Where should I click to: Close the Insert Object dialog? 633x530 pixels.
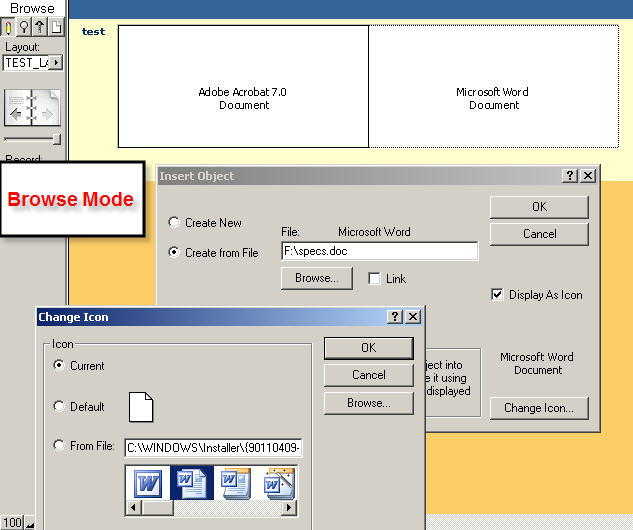pos(588,176)
